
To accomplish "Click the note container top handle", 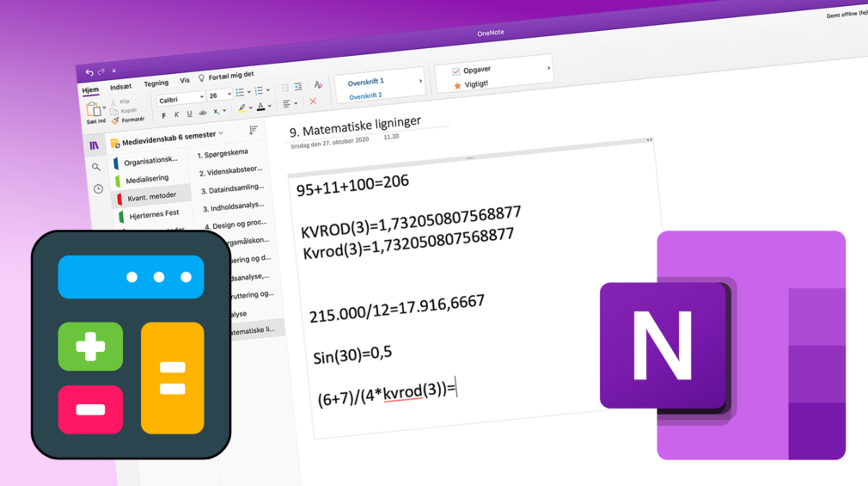I will 470,158.
